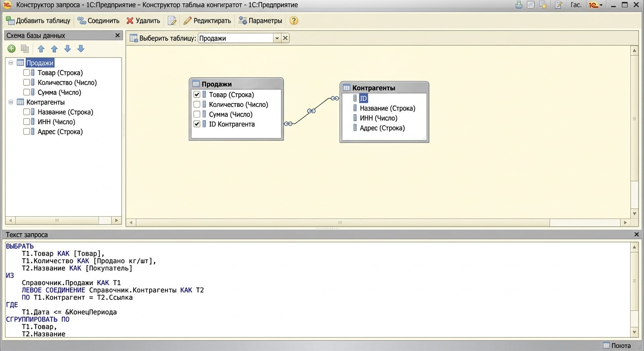Collapse the Контрагенты node in the schema tree
The width and height of the screenshot is (644, 351).
(11, 102)
